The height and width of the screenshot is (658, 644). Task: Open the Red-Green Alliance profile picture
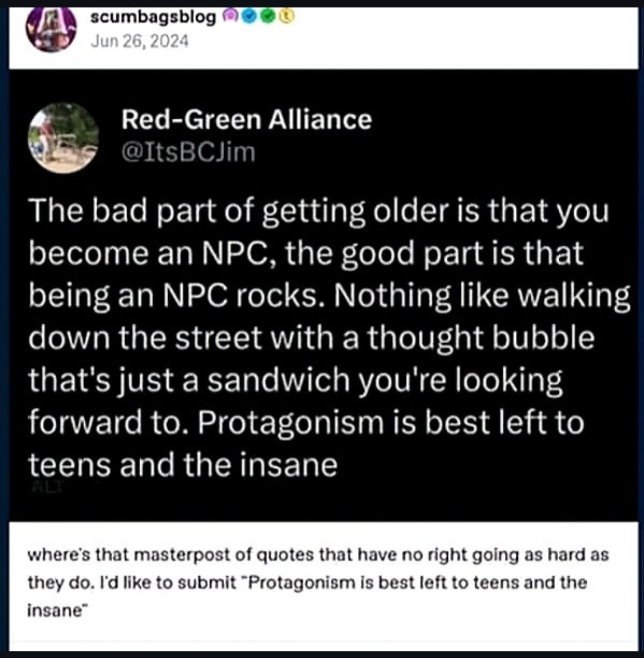click(63, 138)
